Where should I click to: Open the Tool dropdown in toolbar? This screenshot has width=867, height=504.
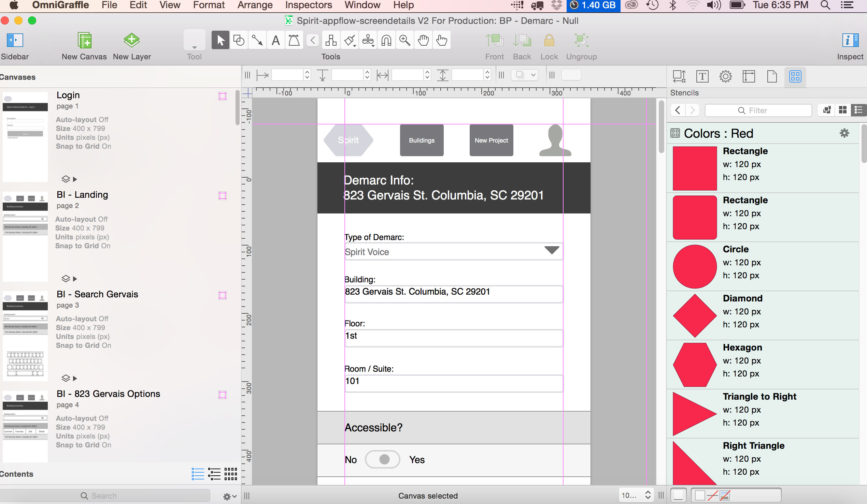pos(194,40)
